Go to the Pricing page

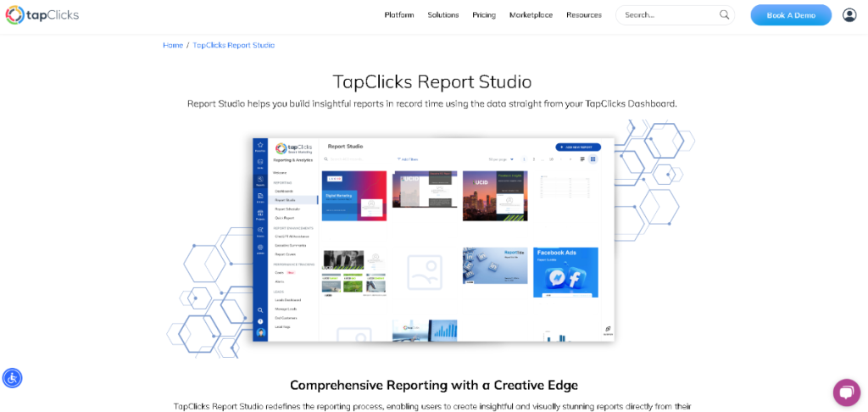coord(484,15)
